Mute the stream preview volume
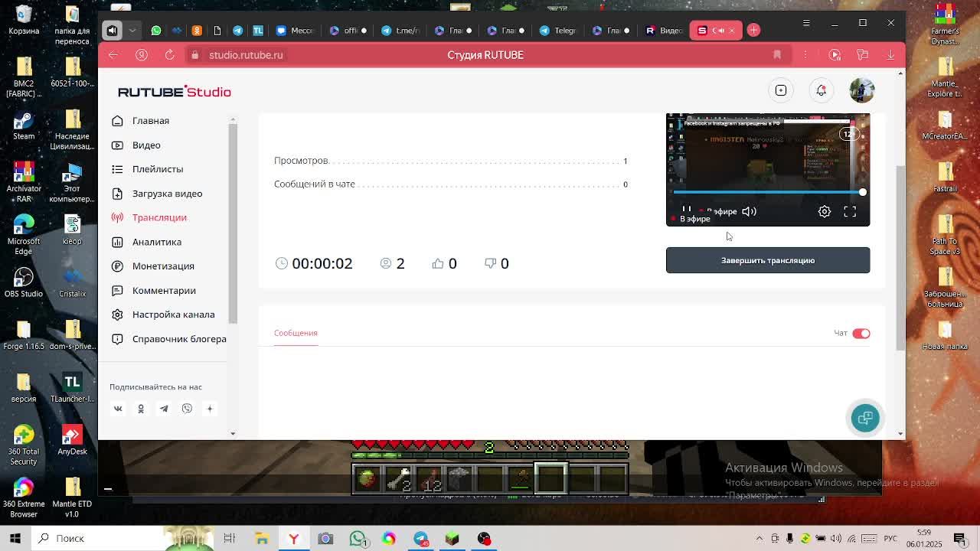Image resolution: width=980 pixels, height=551 pixels. (x=749, y=211)
